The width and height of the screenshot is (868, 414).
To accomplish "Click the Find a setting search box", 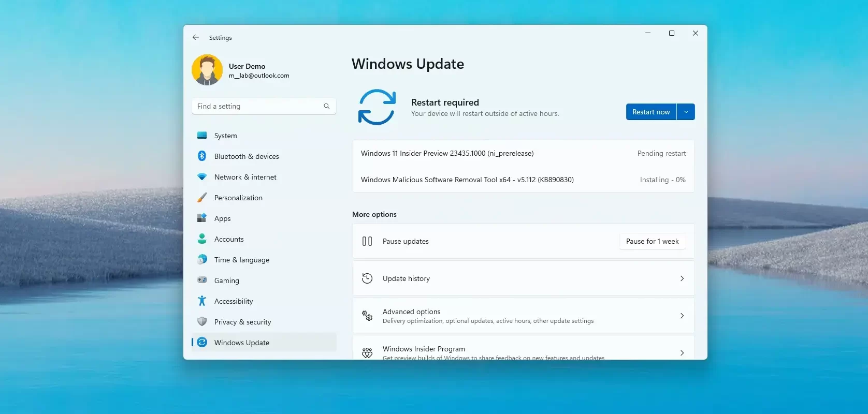I will [x=264, y=106].
